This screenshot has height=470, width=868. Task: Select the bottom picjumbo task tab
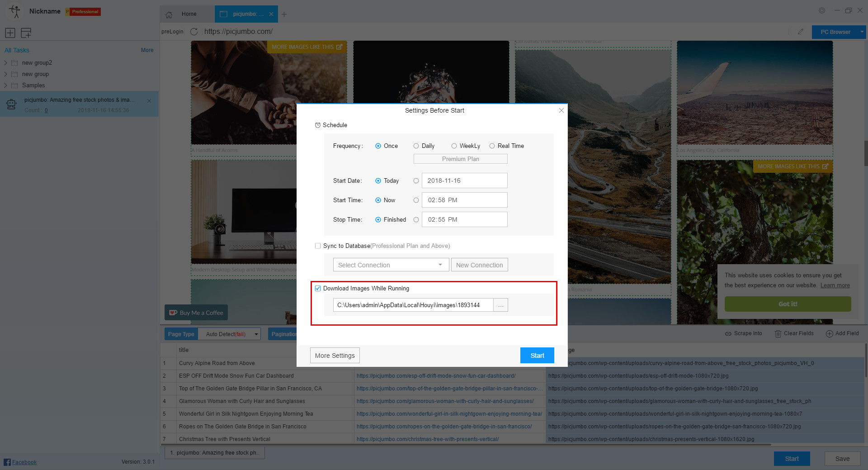tap(215, 452)
